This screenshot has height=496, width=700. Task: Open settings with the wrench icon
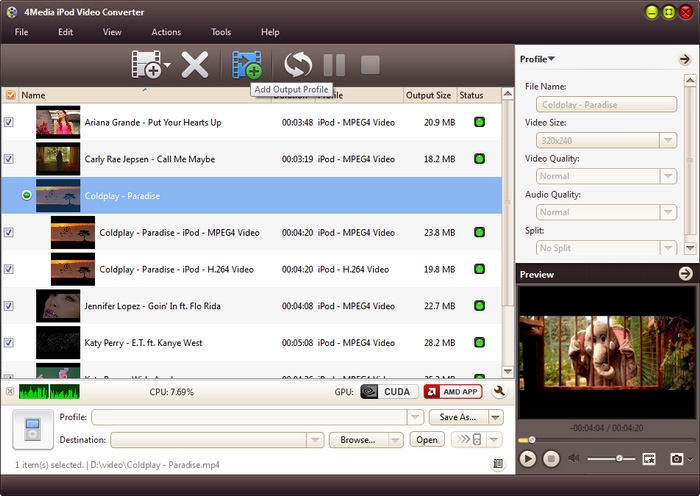coord(497,392)
